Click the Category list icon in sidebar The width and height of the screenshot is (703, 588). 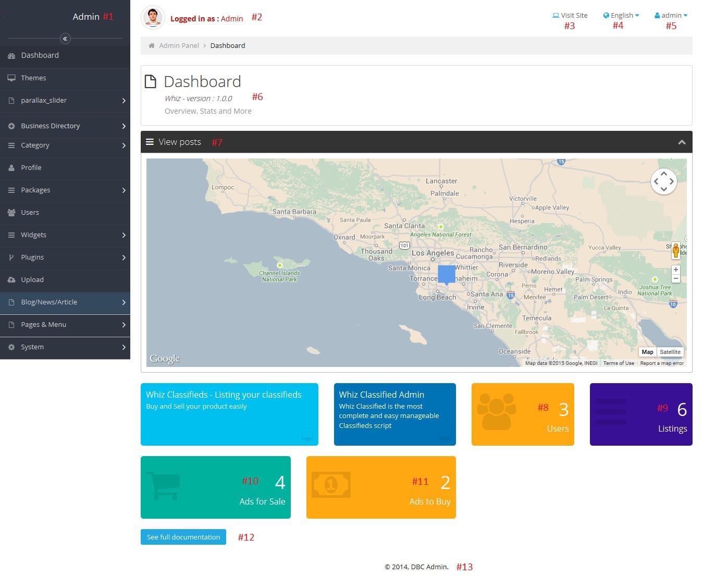point(11,145)
